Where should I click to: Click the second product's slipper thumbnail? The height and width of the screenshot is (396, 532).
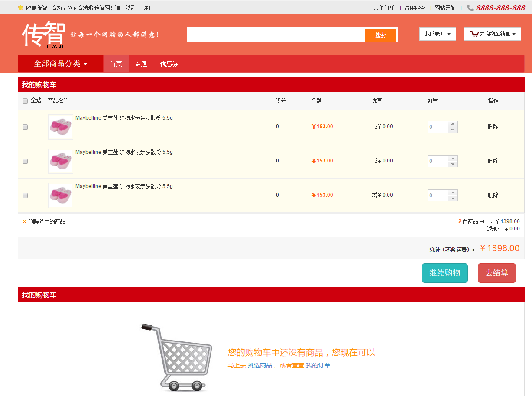61,161
